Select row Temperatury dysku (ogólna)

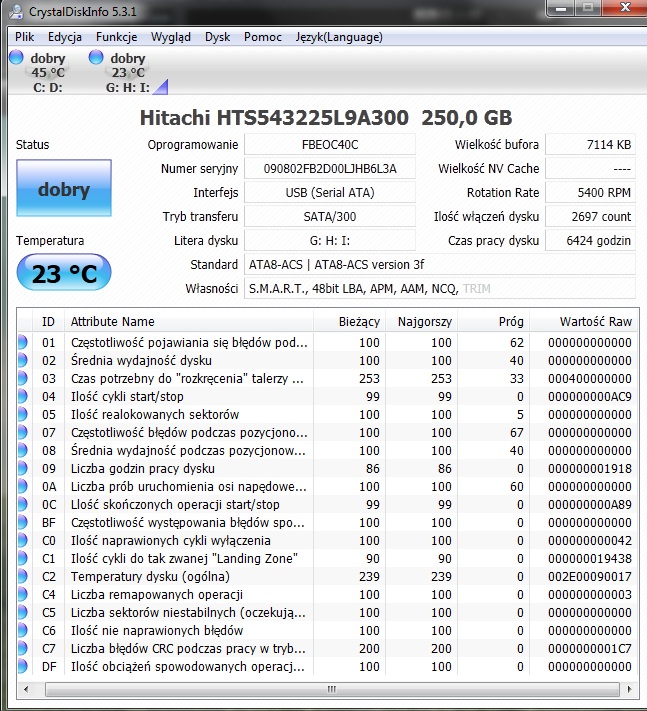tap(327, 576)
